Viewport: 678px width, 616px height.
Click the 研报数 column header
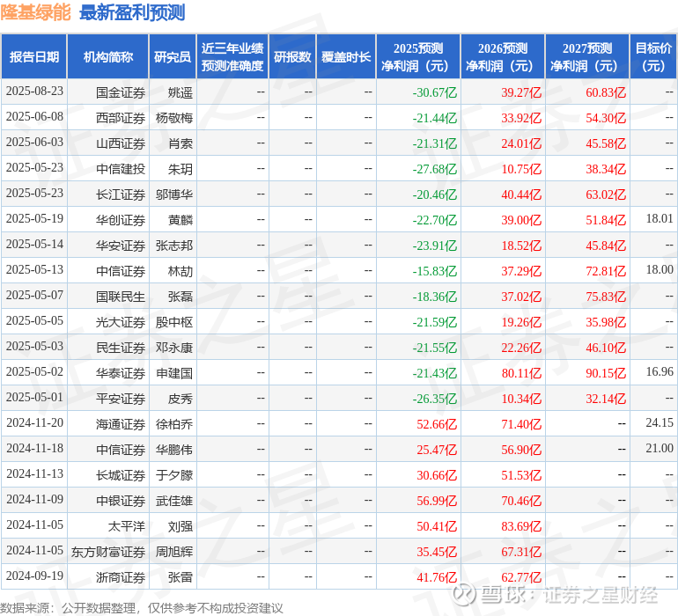coord(292,56)
